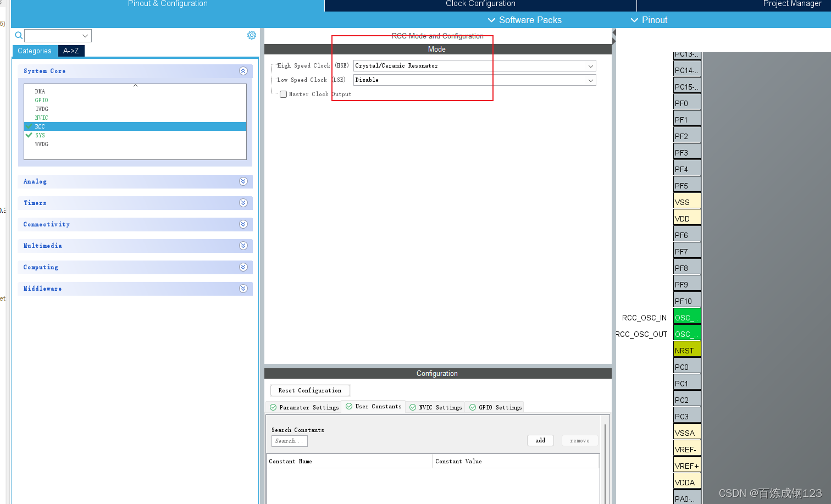Image resolution: width=831 pixels, height=504 pixels.
Task: Click the VSS pin
Action: 687,202
